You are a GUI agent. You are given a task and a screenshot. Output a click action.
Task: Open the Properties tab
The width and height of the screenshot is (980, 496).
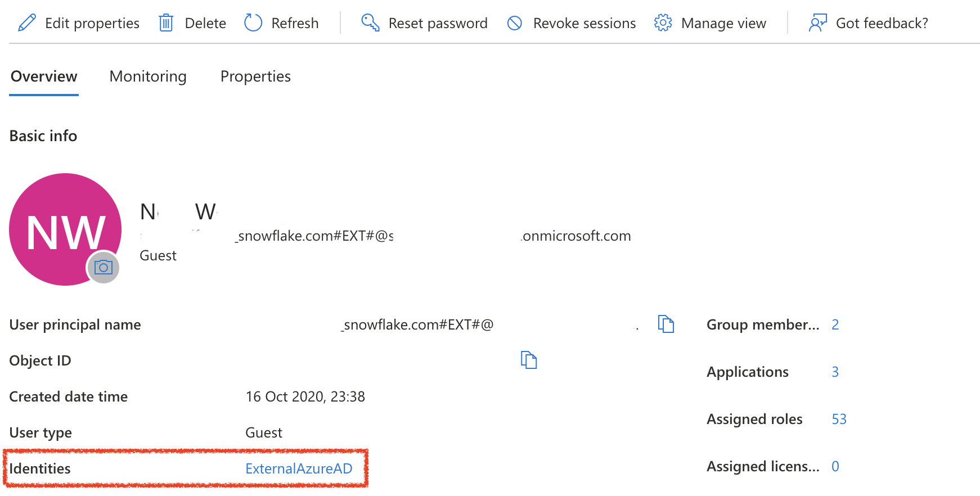pyautogui.click(x=255, y=76)
